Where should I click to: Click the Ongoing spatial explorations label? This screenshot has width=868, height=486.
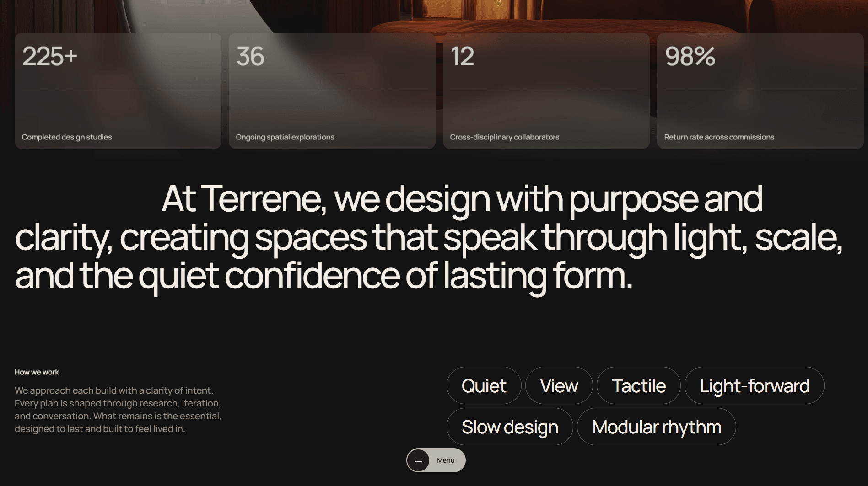point(285,137)
